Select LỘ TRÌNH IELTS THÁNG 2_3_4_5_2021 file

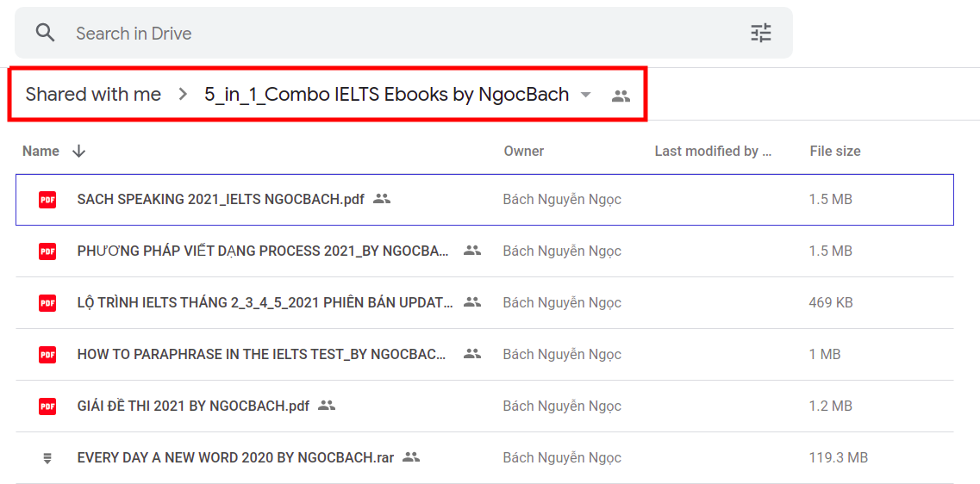(265, 303)
